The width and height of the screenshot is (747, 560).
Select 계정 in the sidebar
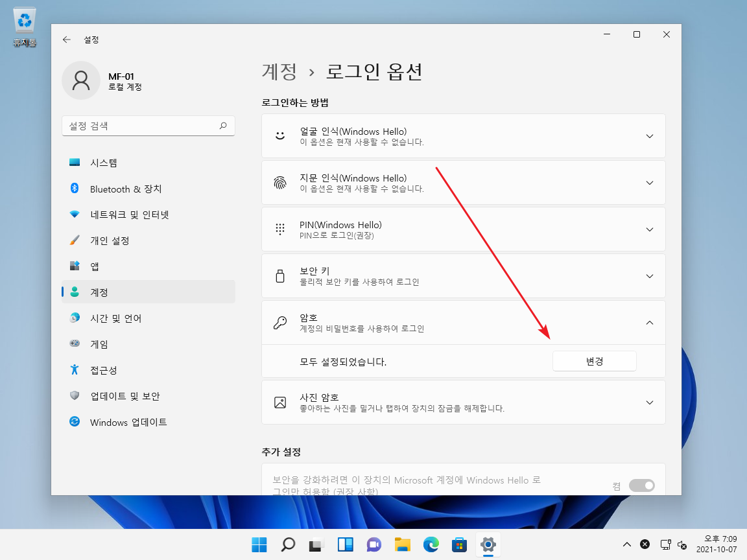tap(148, 292)
